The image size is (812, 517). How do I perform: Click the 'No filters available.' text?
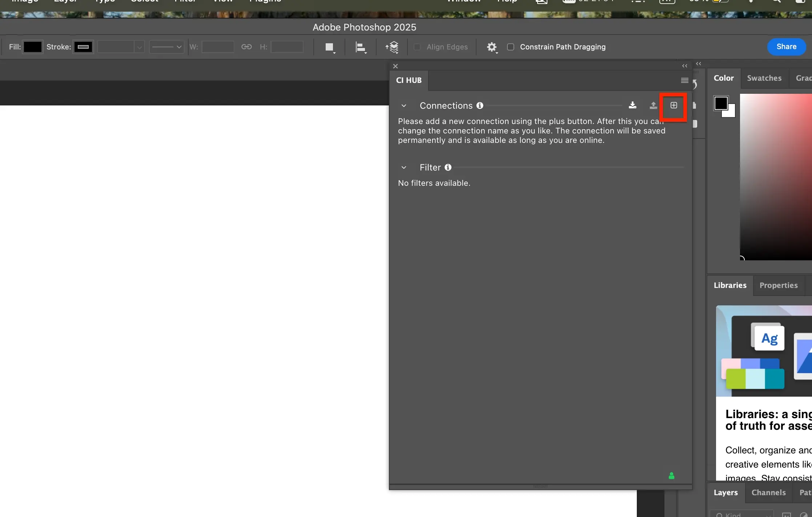point(434,183)
